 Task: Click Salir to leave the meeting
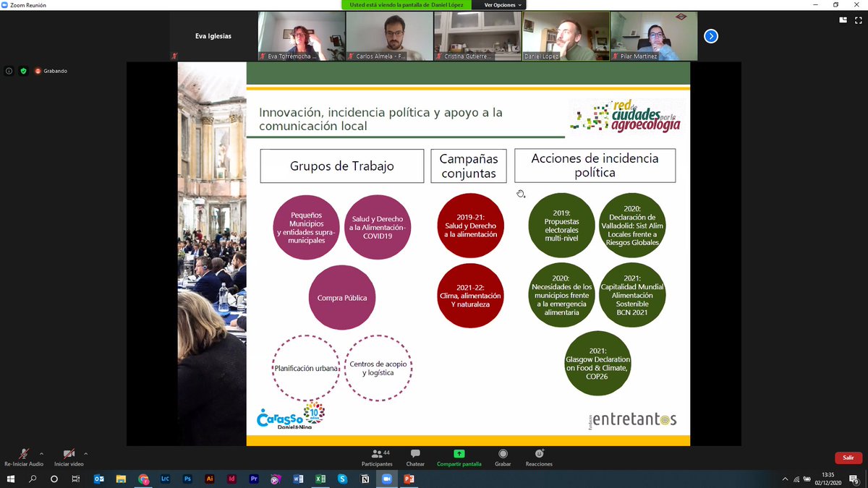click(x=847, y=456)
